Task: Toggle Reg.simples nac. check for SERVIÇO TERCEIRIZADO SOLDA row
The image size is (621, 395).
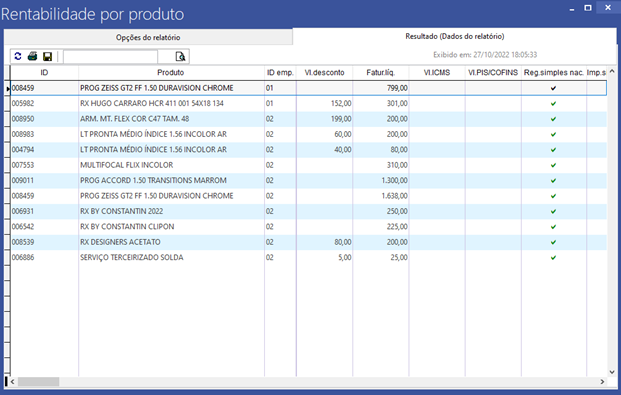Action: point(553,258)
